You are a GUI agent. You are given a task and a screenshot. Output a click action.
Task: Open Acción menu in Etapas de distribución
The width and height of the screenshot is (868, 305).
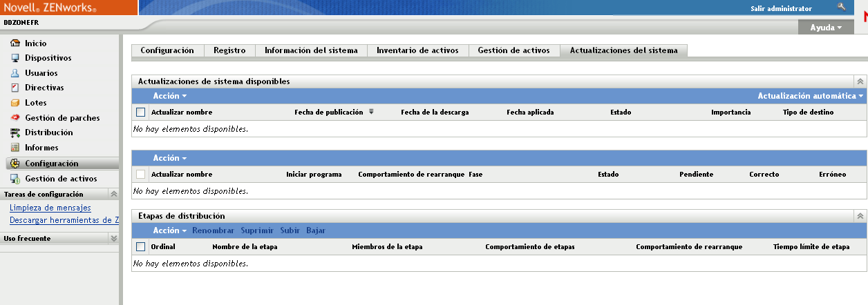pos(170,230)
